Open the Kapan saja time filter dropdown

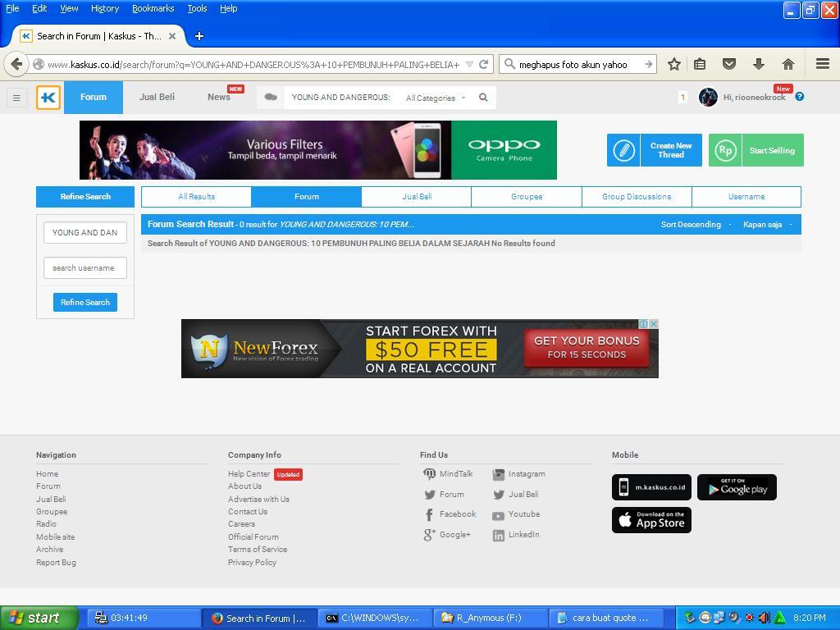(767, 225)
